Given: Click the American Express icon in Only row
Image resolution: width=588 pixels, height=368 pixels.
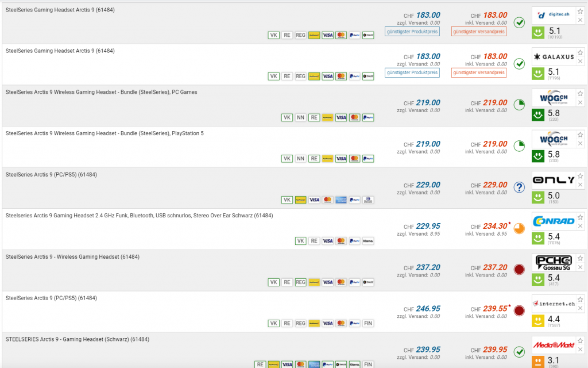Looking at the screenshot, I should click(341, 200).
